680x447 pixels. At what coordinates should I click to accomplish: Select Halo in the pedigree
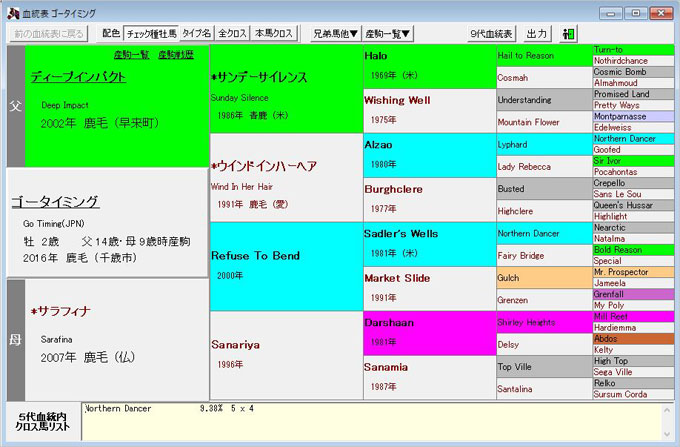coord(430,67)
